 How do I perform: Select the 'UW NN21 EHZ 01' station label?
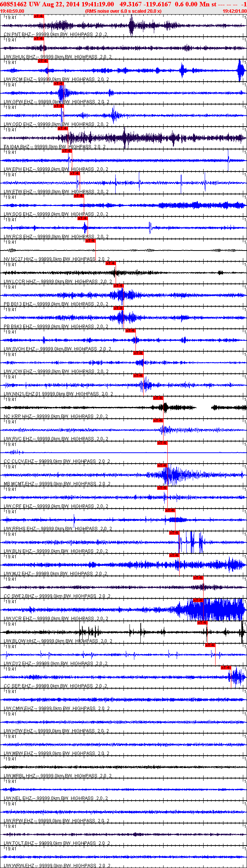click(x=22, y=394)
